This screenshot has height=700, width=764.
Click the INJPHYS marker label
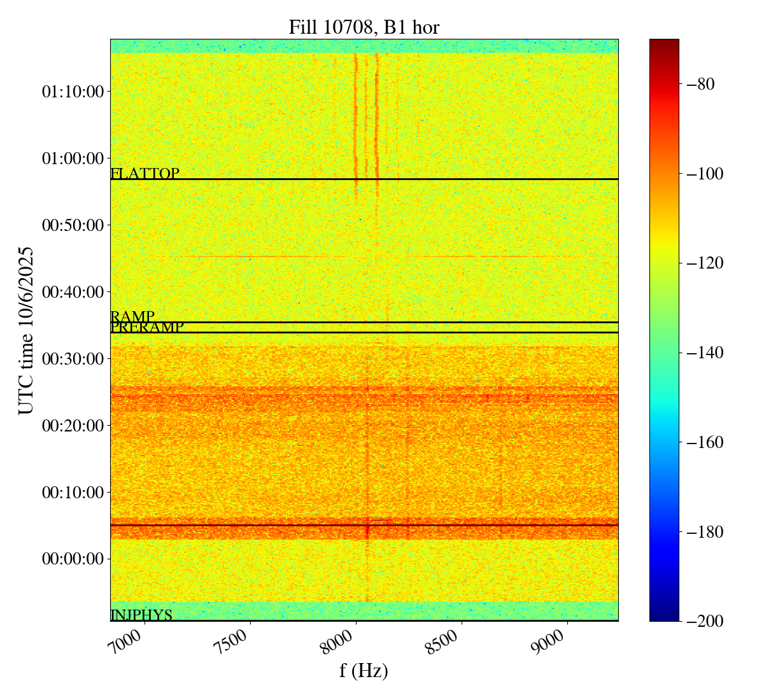(x=141, y=615)
